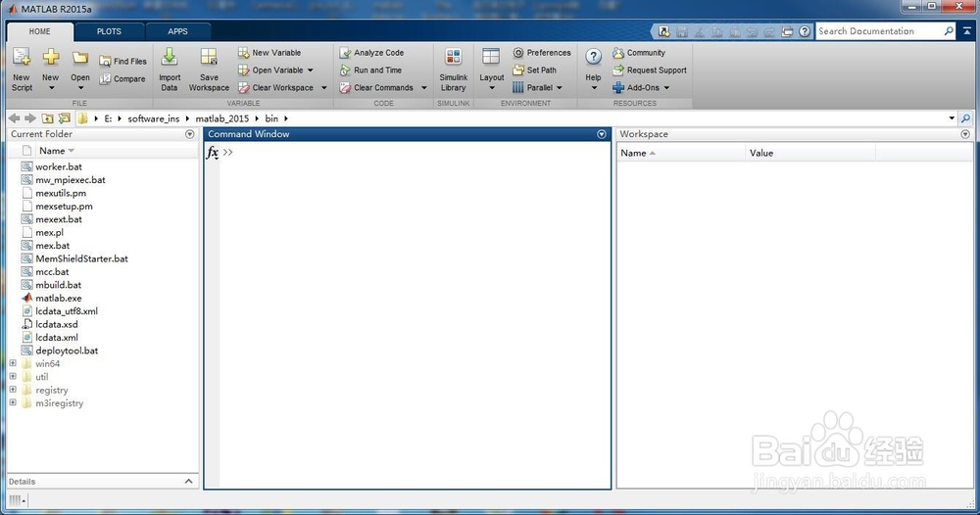Expand the m3iregistry folder

pos(13,402)
